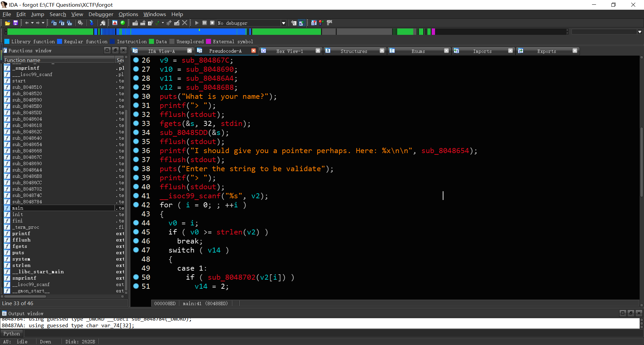This screenshot has width=644, height=345.
Task: Close the Pseudocode-A tab
Action: click(x=254, y=51)
